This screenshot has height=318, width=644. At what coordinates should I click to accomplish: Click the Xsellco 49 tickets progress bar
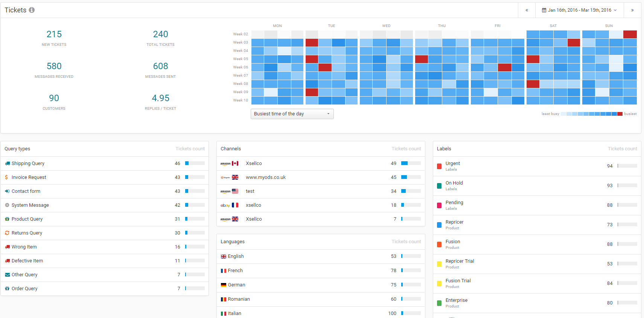coord(411,163)
